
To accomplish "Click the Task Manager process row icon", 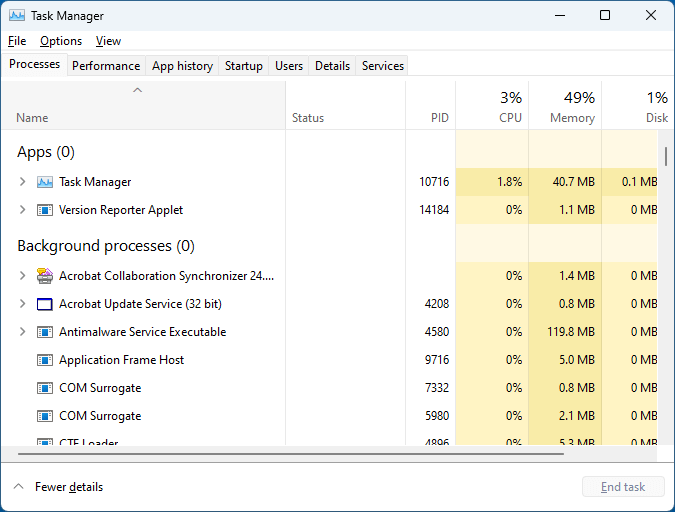I will [x=45, y=182].
